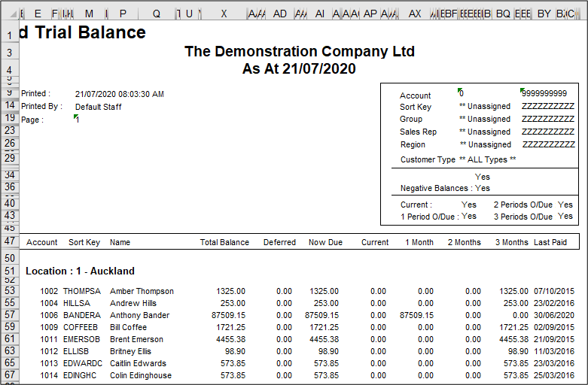Select row header 47

(10, 241)
